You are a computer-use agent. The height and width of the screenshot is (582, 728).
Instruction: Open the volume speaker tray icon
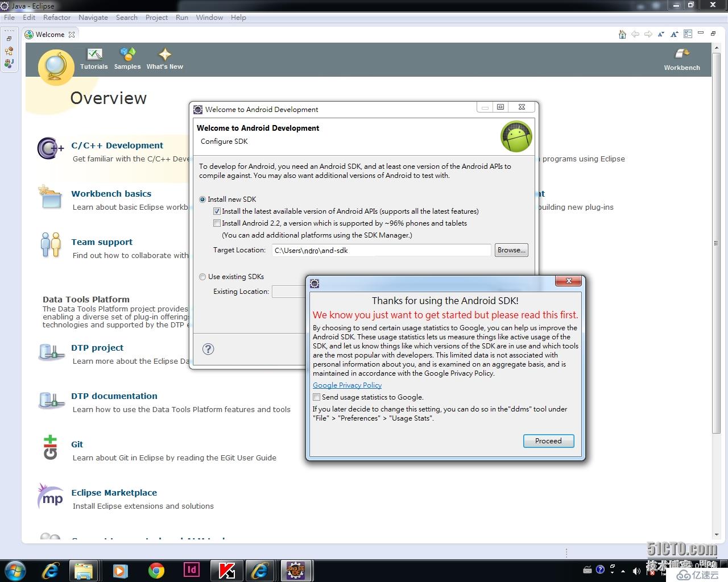pos(636,570)
